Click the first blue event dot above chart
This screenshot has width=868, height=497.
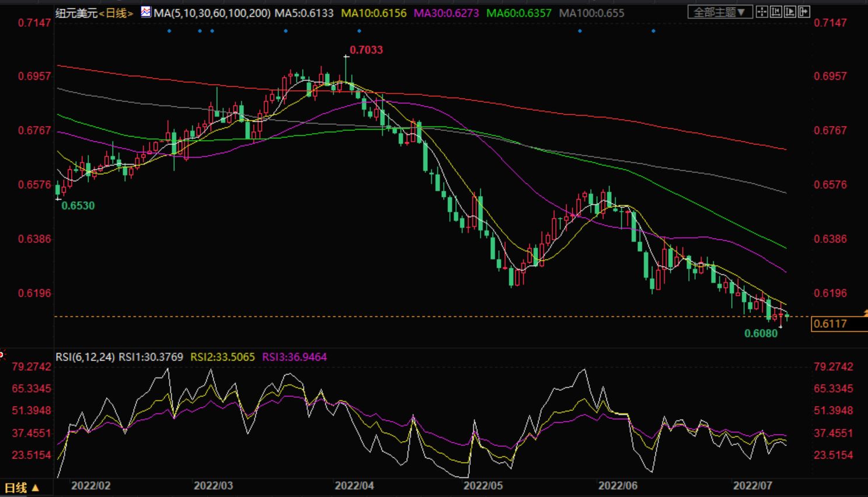click(x=169, y=31)
